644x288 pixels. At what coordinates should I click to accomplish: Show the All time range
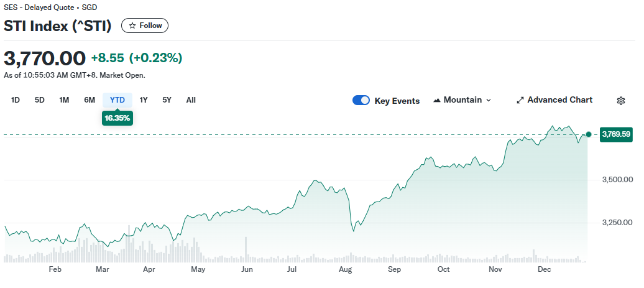[191, 100]
